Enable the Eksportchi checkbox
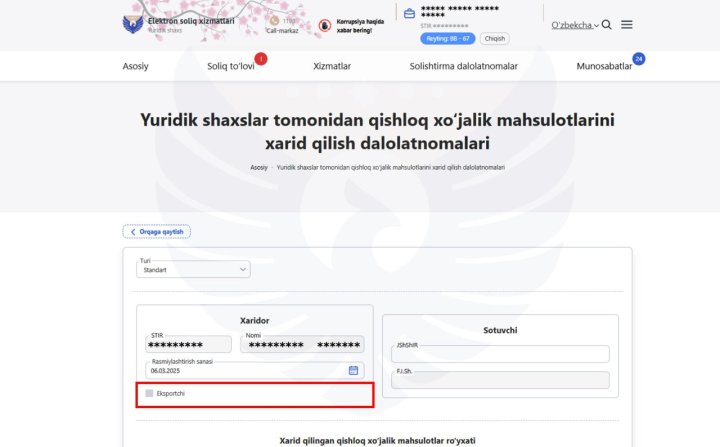This screenshot has height=447, width=720. click(x=149, y=393)
